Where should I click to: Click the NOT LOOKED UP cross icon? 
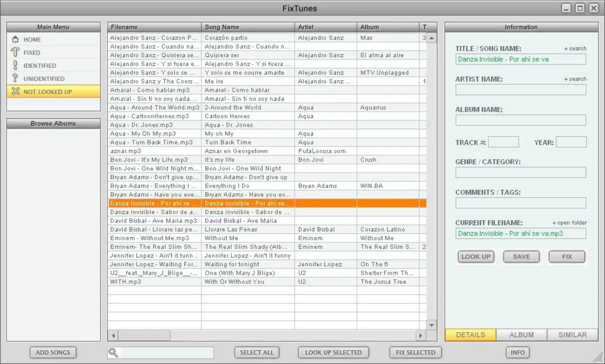tap(15, 91)
